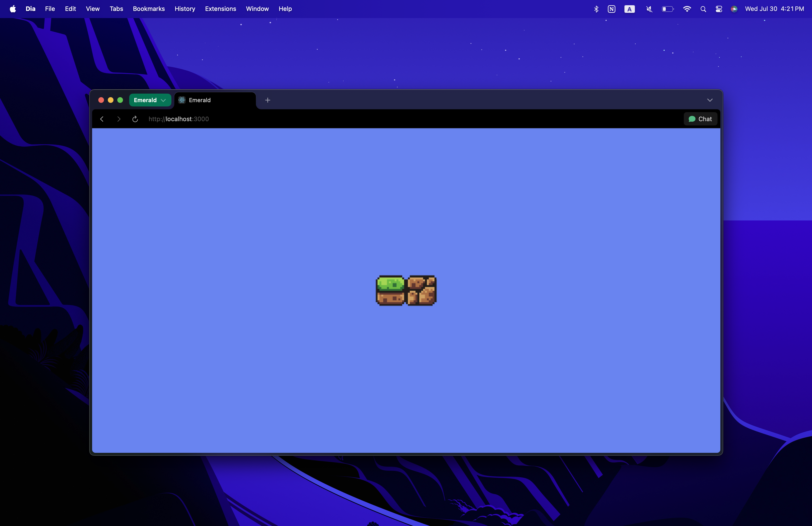Open the File menu
The image size is (812, 526).
point(50,9)
